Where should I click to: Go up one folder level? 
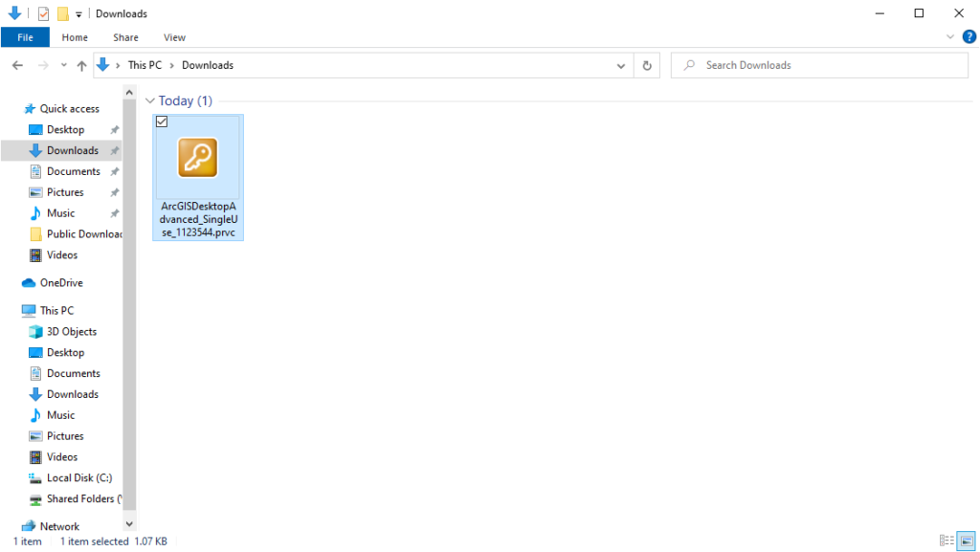click(x=82, y=65)
